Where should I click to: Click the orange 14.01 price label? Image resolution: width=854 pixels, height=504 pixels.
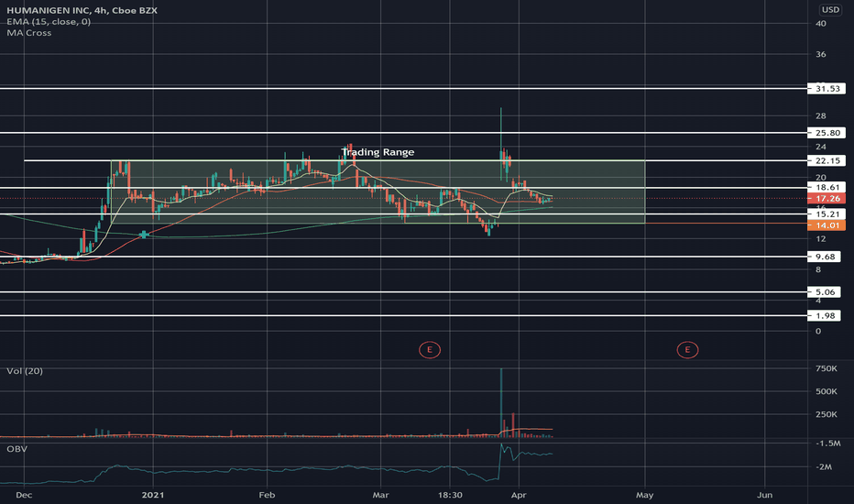coord(827,225)
